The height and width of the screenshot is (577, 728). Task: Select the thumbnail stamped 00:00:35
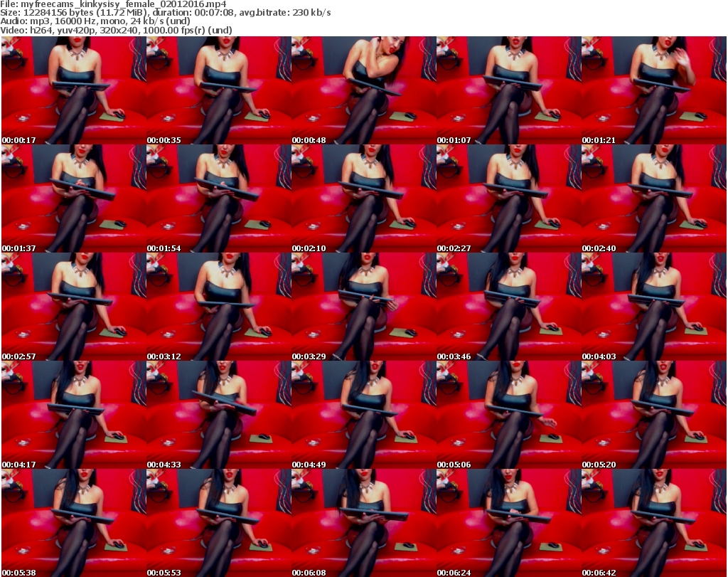coord(219,90)
